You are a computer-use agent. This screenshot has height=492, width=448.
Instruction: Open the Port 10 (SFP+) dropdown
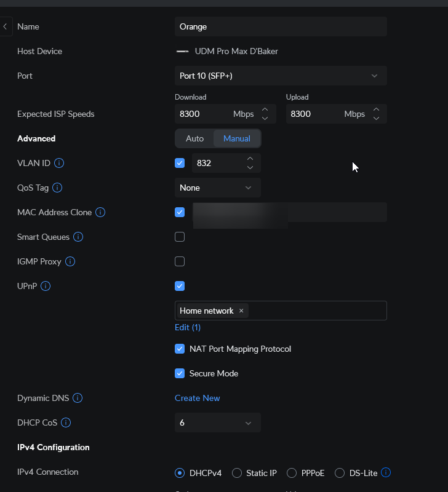(x=281, y=76)
